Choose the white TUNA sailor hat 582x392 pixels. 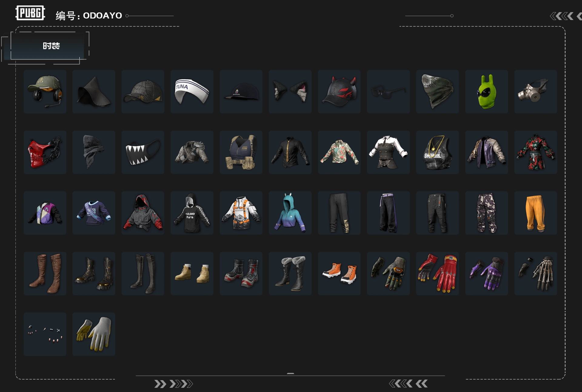pyautogui.click(x=192, y=92)
